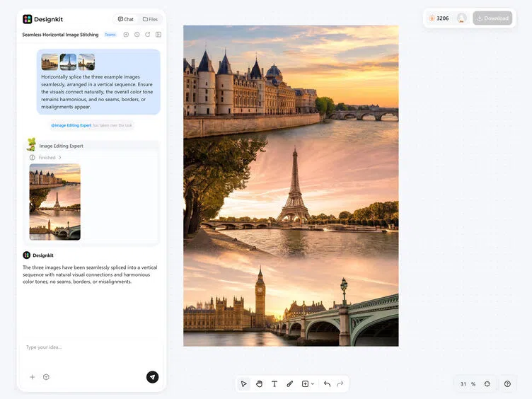Click the share arrow icon in header

pyautogui.click(x=148, y=35)
